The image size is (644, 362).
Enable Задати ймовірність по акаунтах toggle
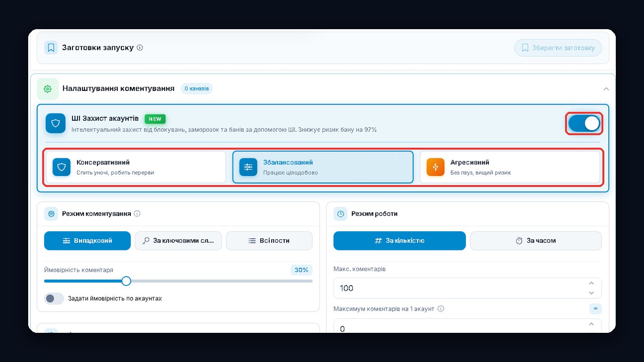[54, 299]
